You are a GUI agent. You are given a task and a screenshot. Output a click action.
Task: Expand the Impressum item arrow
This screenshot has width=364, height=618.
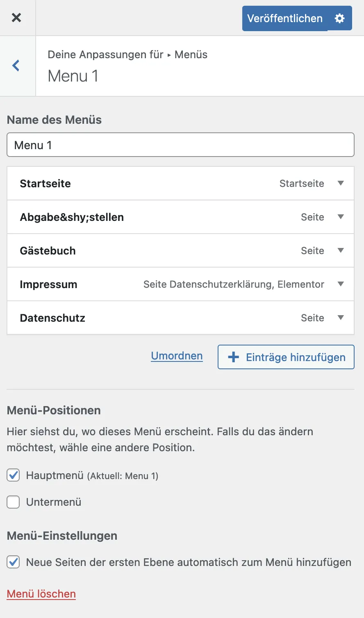coord(341,284)
